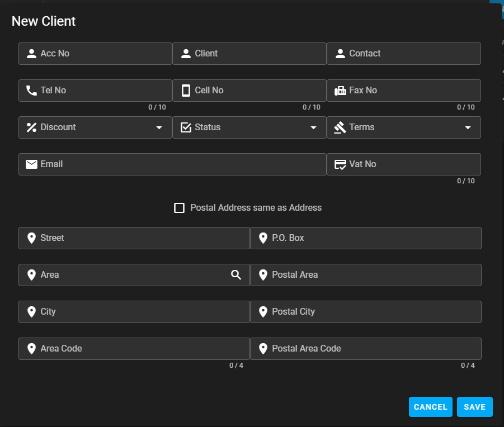
Task: Expand the Discount dropdown arrow
Action: pos(159,127)
